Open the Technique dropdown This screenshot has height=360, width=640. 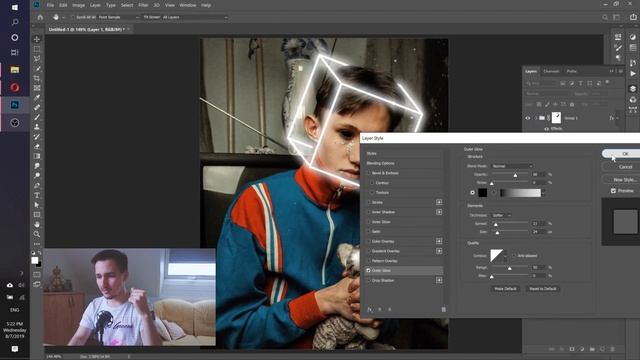pyautogui.click(x=501, y=215)
